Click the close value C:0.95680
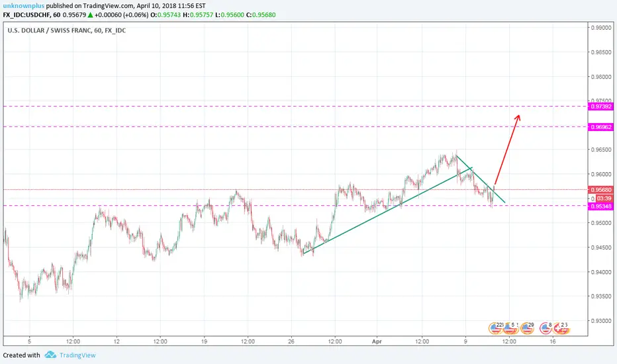The height and width of the screenshot is (364, 617). 261,15
